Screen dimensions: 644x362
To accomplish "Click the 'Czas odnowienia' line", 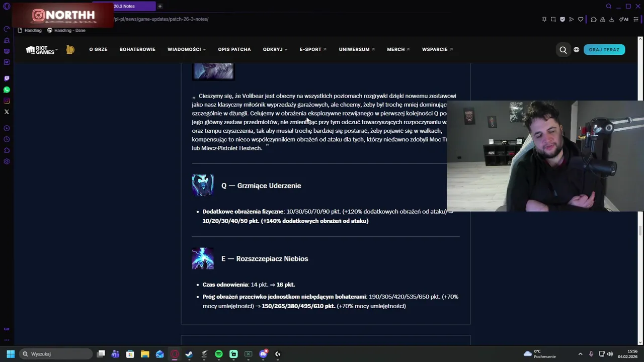I will (249, 285).
